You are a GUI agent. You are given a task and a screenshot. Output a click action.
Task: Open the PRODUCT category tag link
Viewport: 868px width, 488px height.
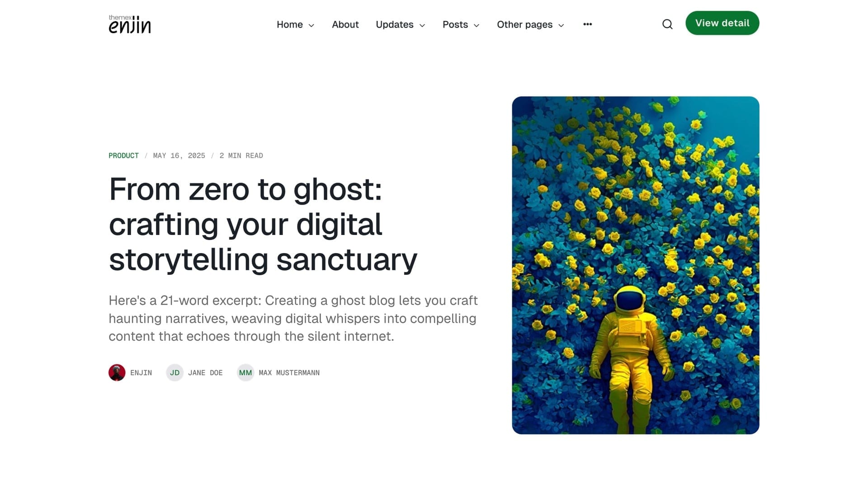click(x=123, y=155)
